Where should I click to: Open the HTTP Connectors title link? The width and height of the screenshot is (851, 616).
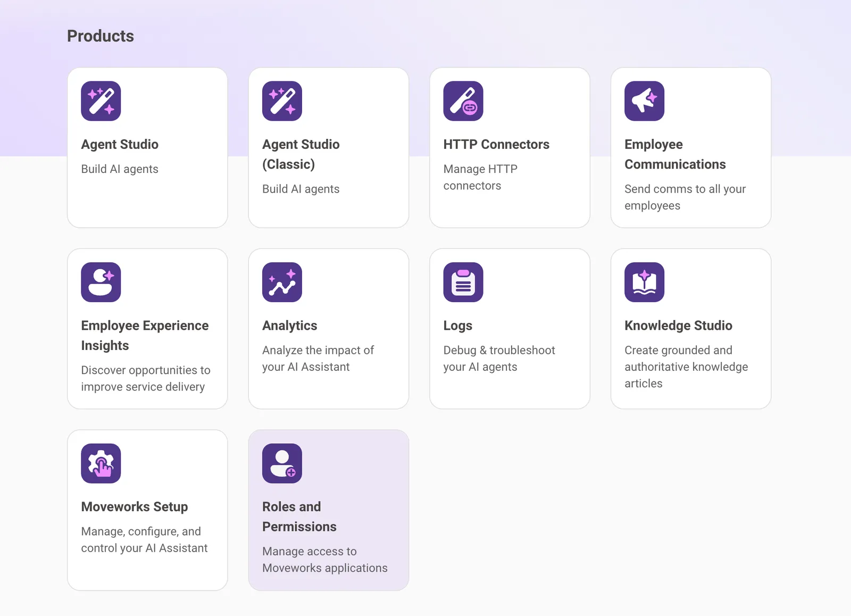[x=496, y=145]
